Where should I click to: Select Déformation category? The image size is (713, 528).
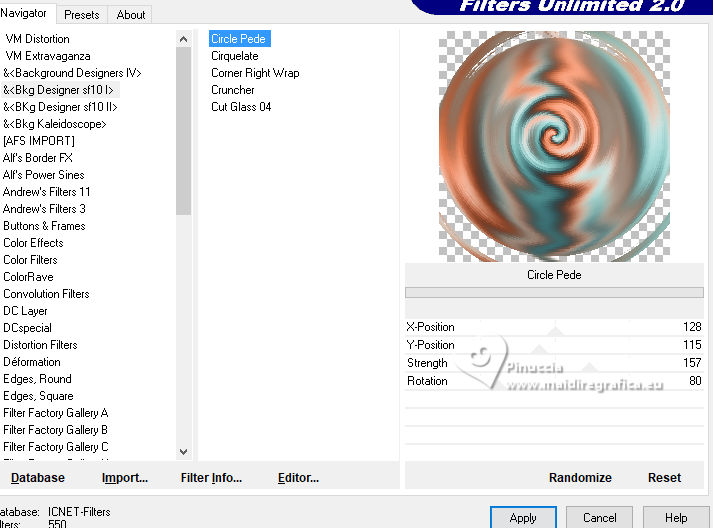pos(32,362)
